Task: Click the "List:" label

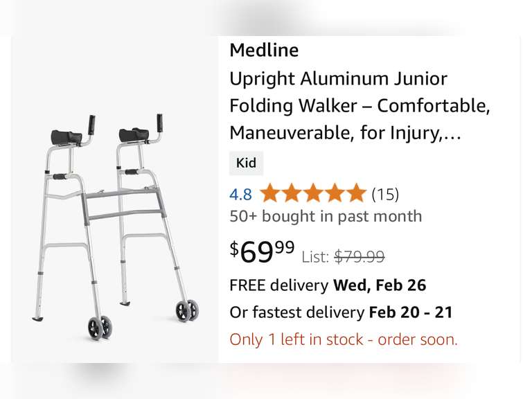Action: tap(316, 257)
